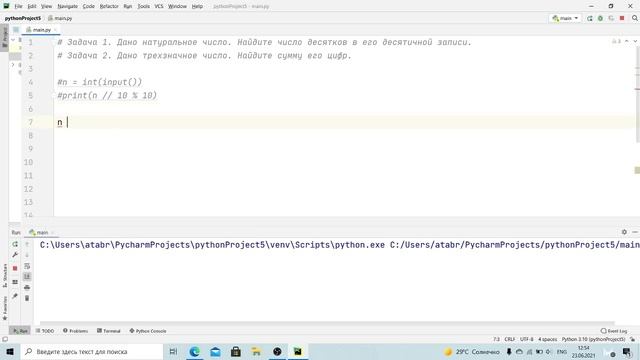
Task: Open the VCS menu
Action: [x=159, y=7]
